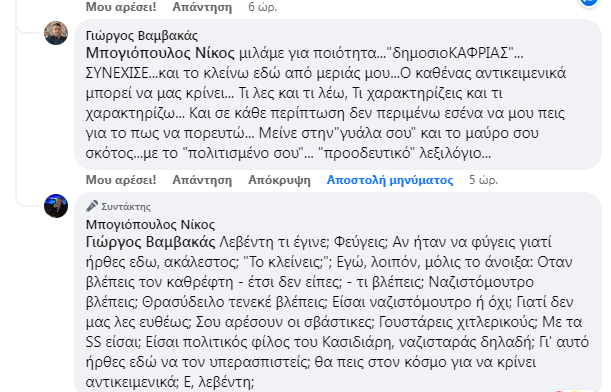This screenshot has height=392, width=611.
Task: Reply to the Γιώργος Βαμβακάς comment
Action: tap(202, 180)
